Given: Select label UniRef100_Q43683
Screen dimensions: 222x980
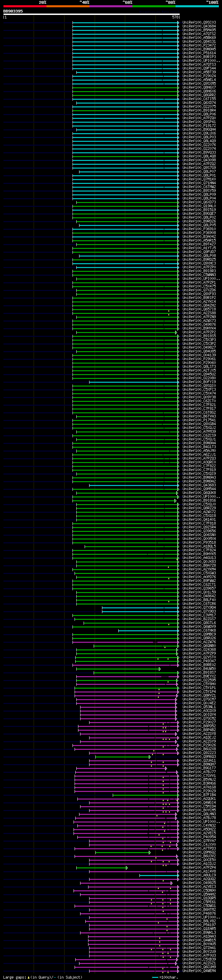Looking at the screenshot, I should [199, 485].
